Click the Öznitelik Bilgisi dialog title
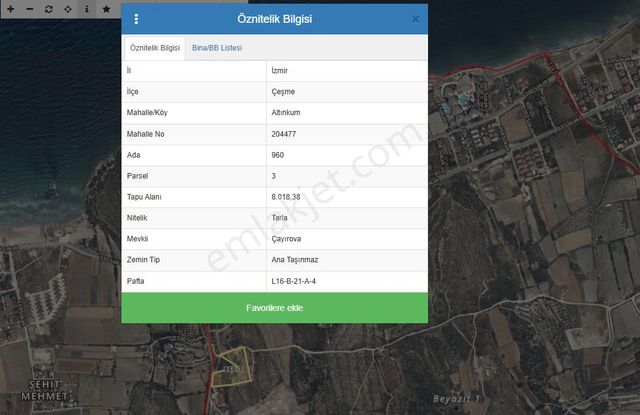 (274, 19)
